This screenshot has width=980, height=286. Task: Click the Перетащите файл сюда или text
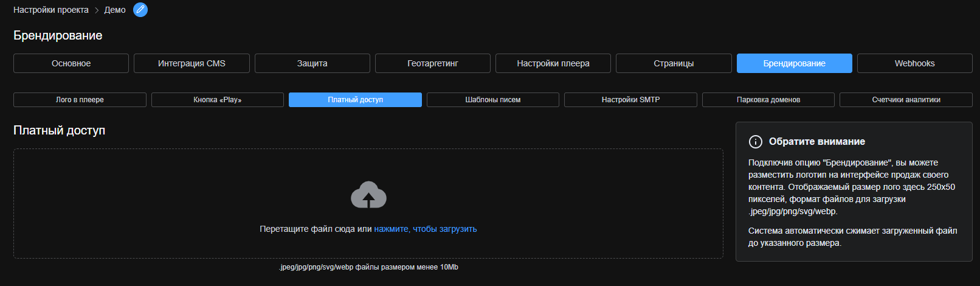[x=316, y=229]
